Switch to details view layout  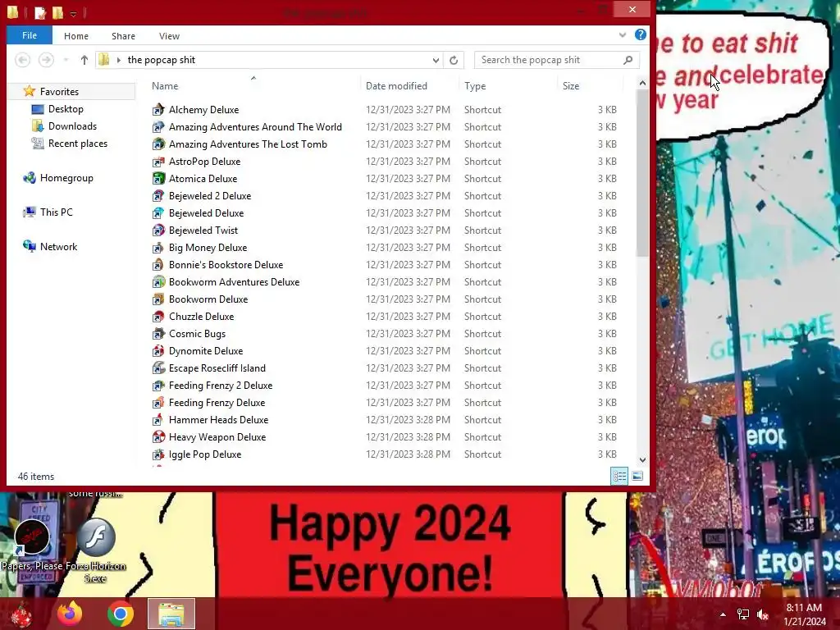tap(619, 476)
